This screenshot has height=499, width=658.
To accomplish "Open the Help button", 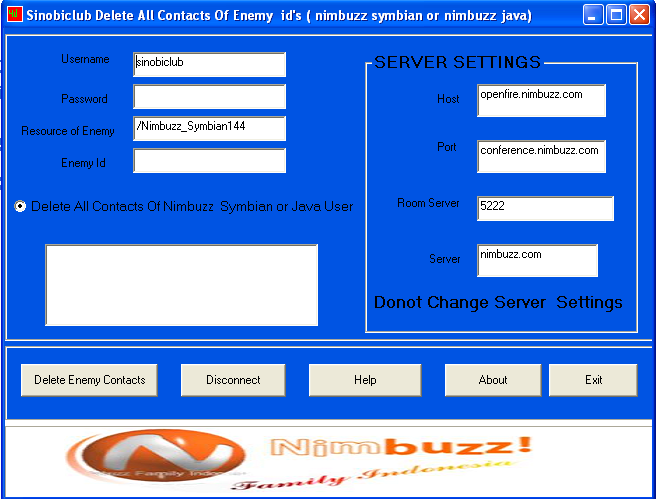I will tap(365, 380).
